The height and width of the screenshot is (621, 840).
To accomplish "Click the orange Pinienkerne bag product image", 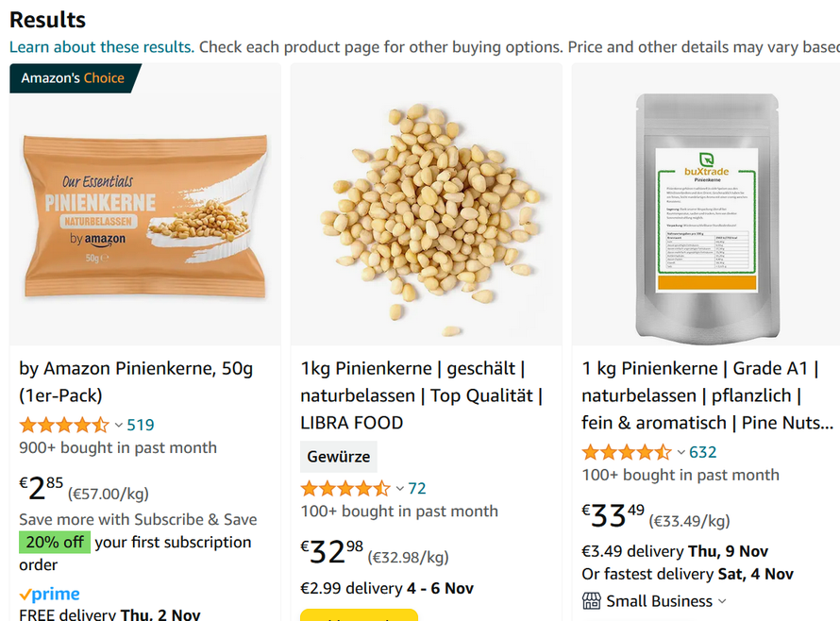I will coord(144,216).
